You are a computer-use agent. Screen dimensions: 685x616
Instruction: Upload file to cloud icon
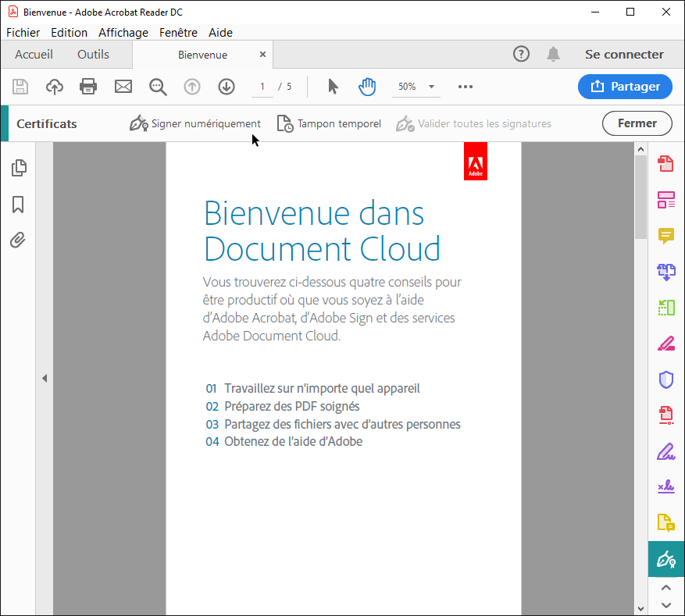click(54, 87)
